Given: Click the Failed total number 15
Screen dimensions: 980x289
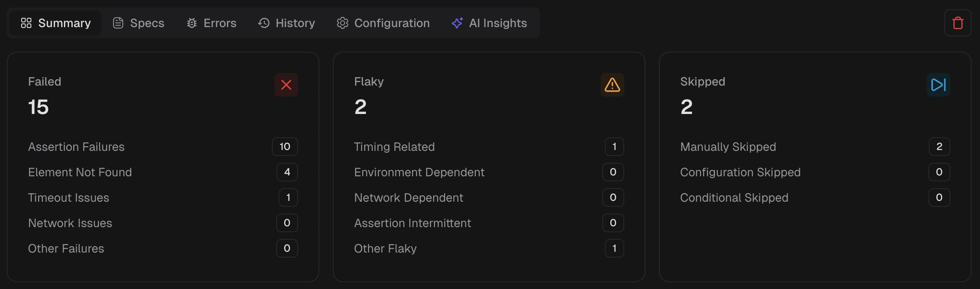Looking at the screenshot, I should [39, 107].
